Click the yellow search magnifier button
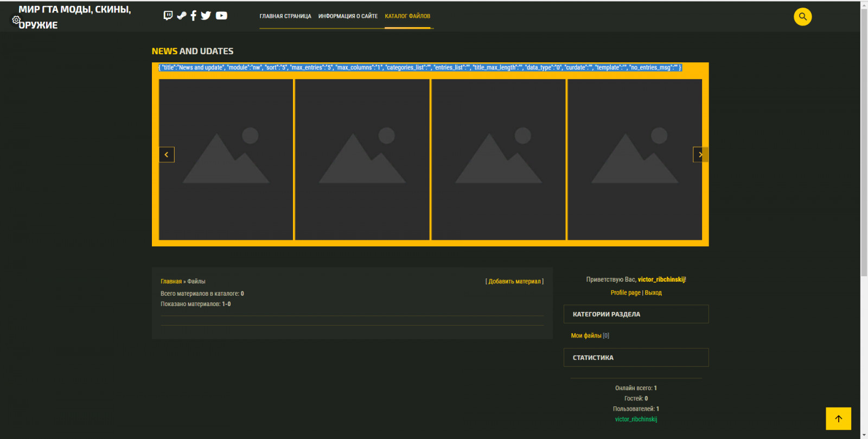The width and height of the screenshot is (868, 439). [x=802, y=17]
